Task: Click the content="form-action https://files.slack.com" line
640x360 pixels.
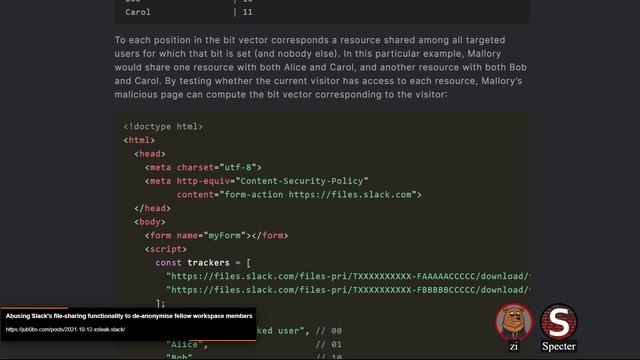Action: [x=299, y=195]
